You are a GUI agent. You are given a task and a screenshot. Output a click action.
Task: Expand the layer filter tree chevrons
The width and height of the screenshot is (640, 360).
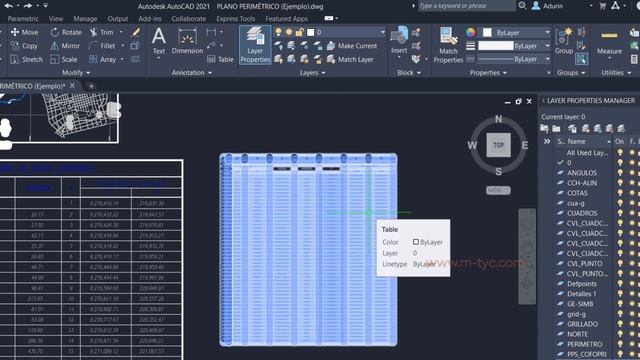[x=547, y=141]
